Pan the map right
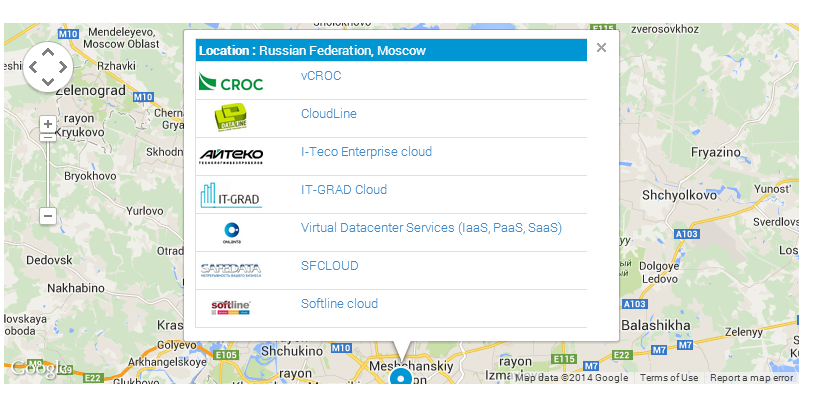This screenshot has height=399, width=821. pos(63,67)
